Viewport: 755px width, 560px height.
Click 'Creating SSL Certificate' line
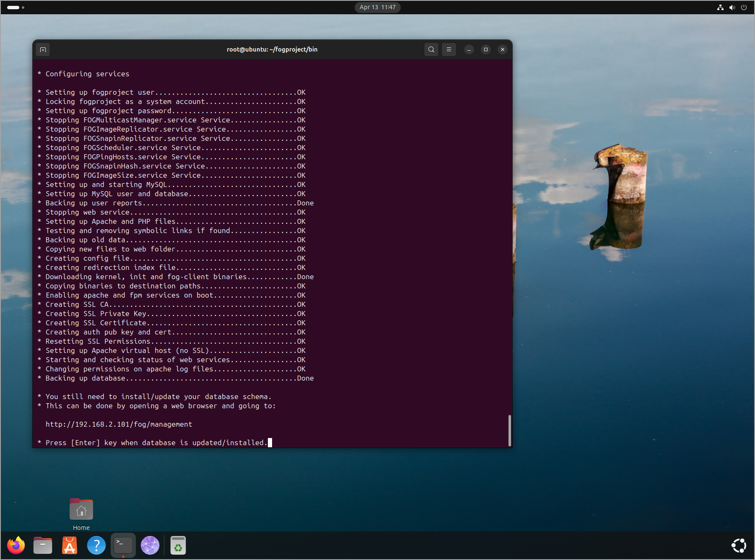point(171,323)
